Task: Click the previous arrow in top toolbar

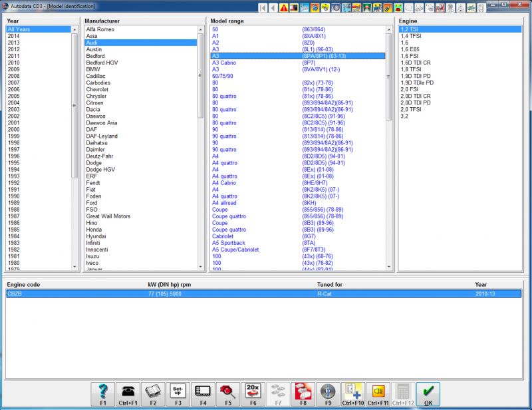Action: tap(273, 7)
